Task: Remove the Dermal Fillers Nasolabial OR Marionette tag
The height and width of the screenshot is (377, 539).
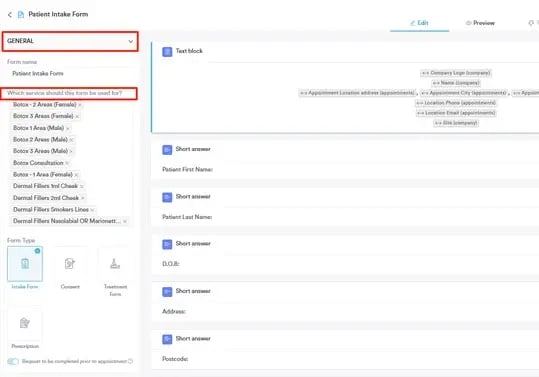Action: click(x=125, y=221)
